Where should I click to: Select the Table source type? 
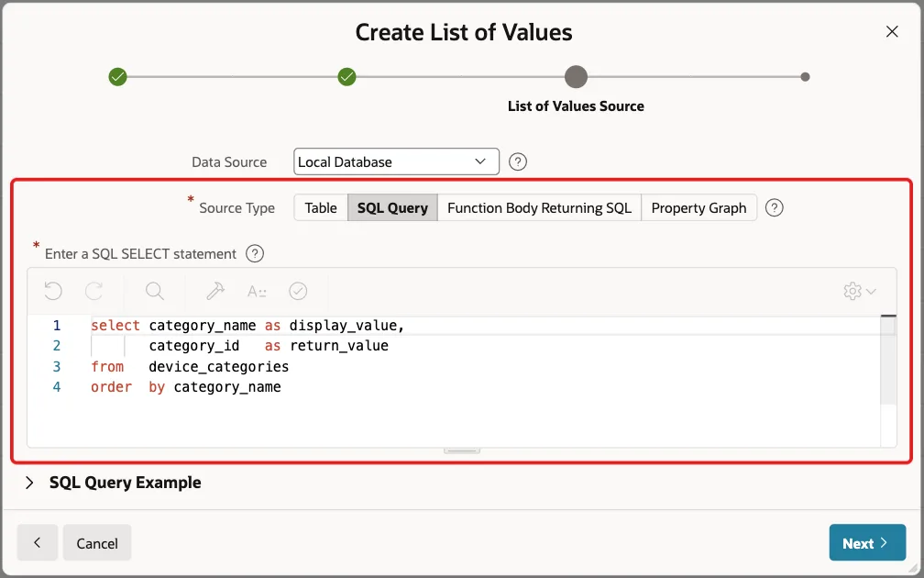point(321,207)
